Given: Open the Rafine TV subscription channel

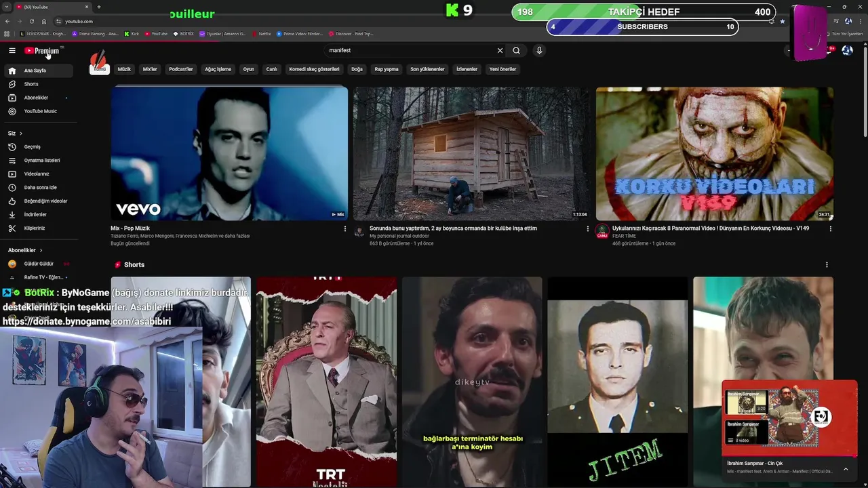Looking at the screenshot, I should [39, 277].
